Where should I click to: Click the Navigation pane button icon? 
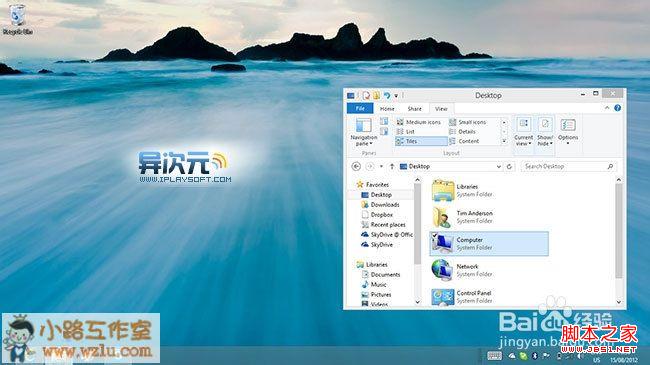pyautogui.click(x=364, y=125)
